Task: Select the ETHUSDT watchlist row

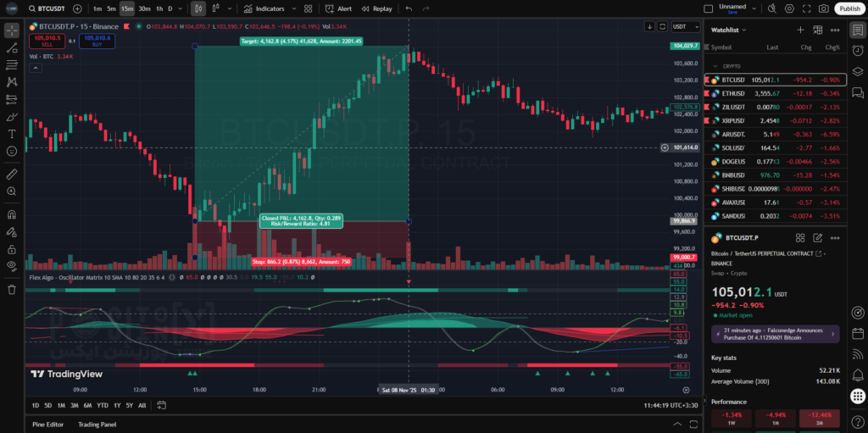Action: [775, 93]
